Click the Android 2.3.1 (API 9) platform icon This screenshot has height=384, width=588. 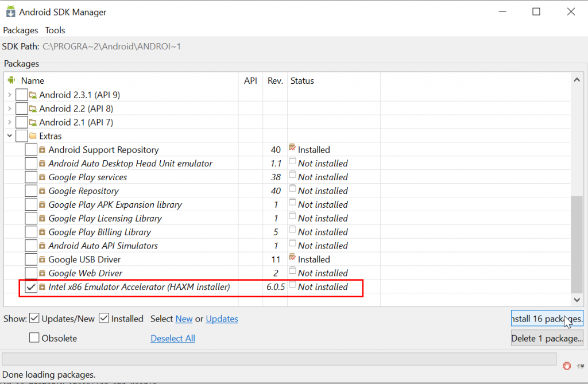[33, 95]
